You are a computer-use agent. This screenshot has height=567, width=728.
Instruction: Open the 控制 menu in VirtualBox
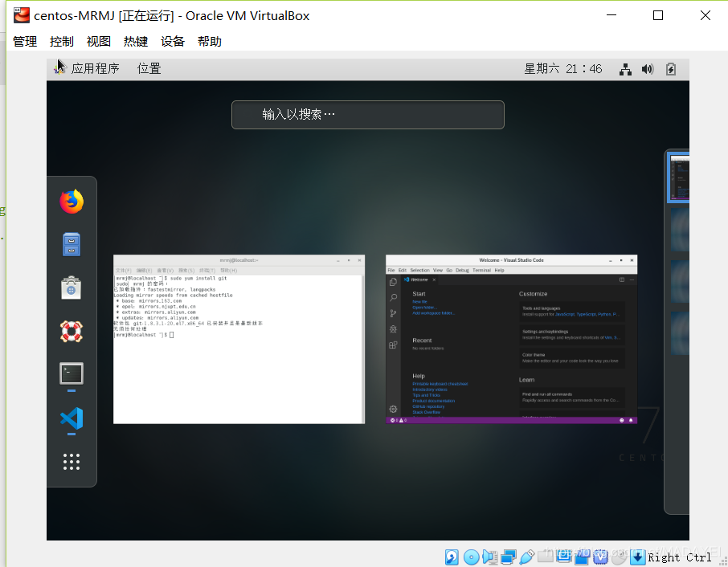click(x=62, y=41)
